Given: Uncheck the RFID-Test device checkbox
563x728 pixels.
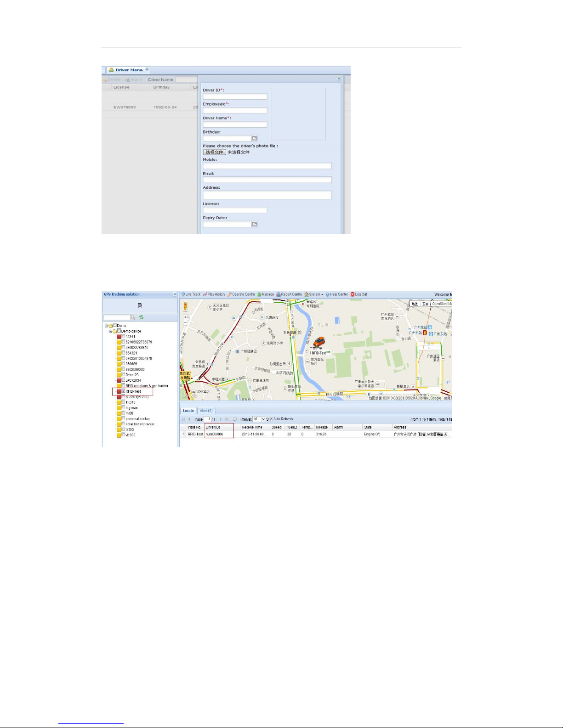Looking at the screenshot, I should coord(124,391).
